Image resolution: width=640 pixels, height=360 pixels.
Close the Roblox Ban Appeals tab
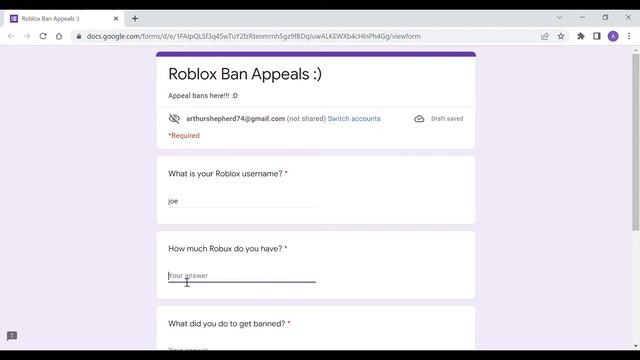click(116, 18)
